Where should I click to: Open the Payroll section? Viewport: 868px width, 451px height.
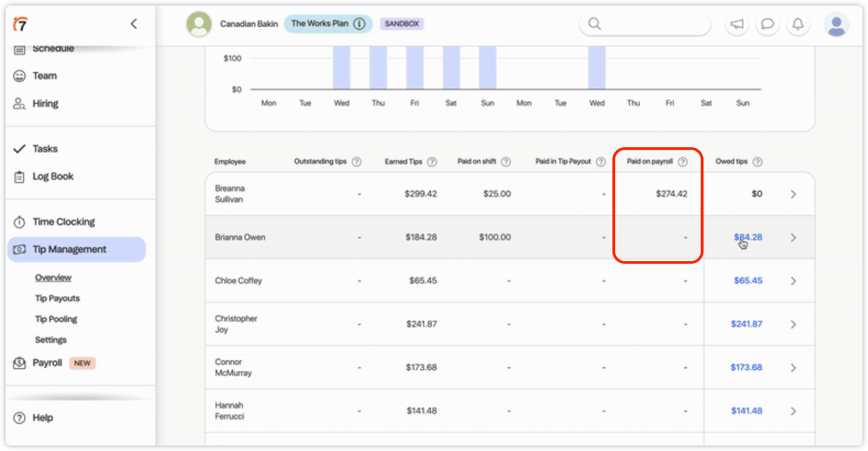pyautogui.click(x=47, y=363)
